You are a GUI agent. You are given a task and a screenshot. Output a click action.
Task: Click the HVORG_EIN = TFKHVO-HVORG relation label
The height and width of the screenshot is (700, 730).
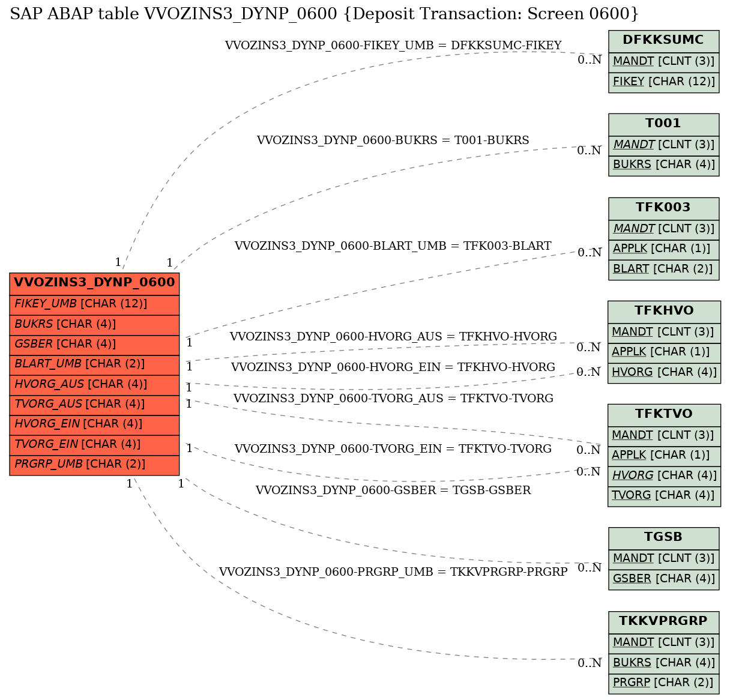[393, 367]
